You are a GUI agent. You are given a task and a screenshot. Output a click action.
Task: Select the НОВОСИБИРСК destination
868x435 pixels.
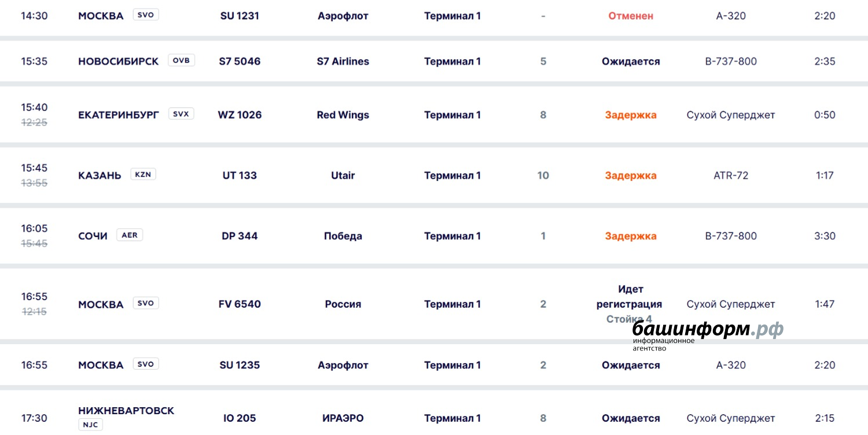click(x=118, y=61)
